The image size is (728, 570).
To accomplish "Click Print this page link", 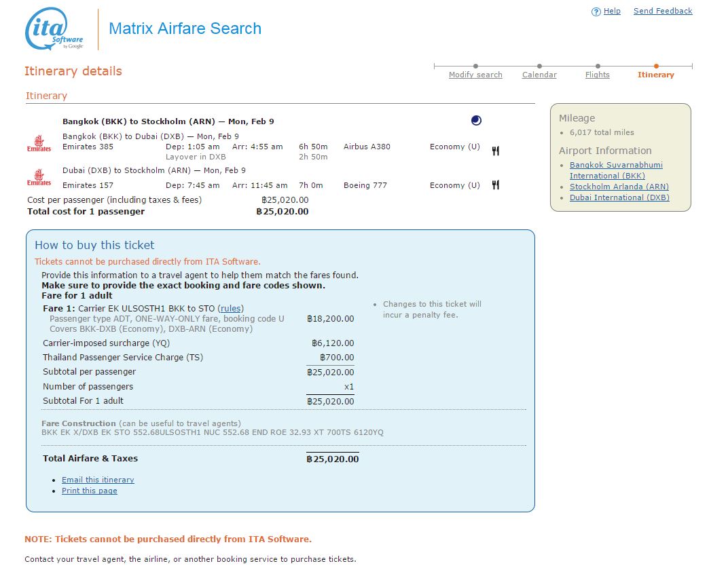I will 89,491.
